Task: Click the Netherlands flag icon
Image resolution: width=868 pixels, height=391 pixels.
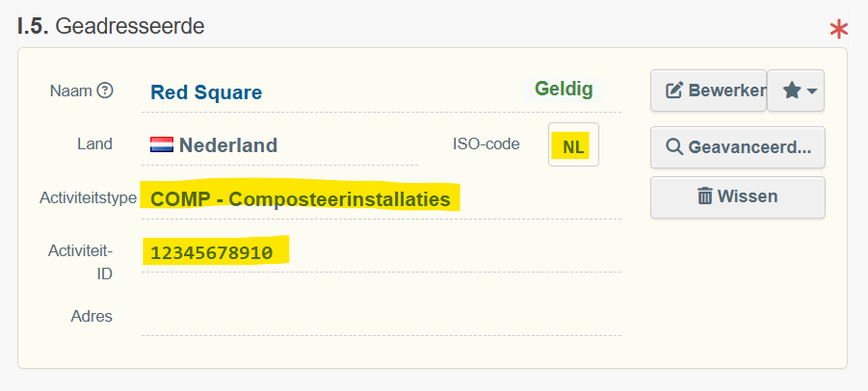Action: tap(162, 145)
